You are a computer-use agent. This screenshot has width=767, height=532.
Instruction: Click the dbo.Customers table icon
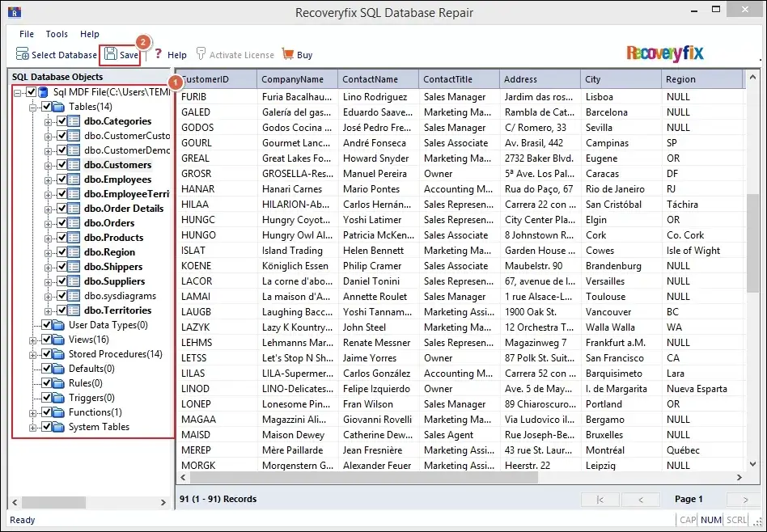click(74, 165)
